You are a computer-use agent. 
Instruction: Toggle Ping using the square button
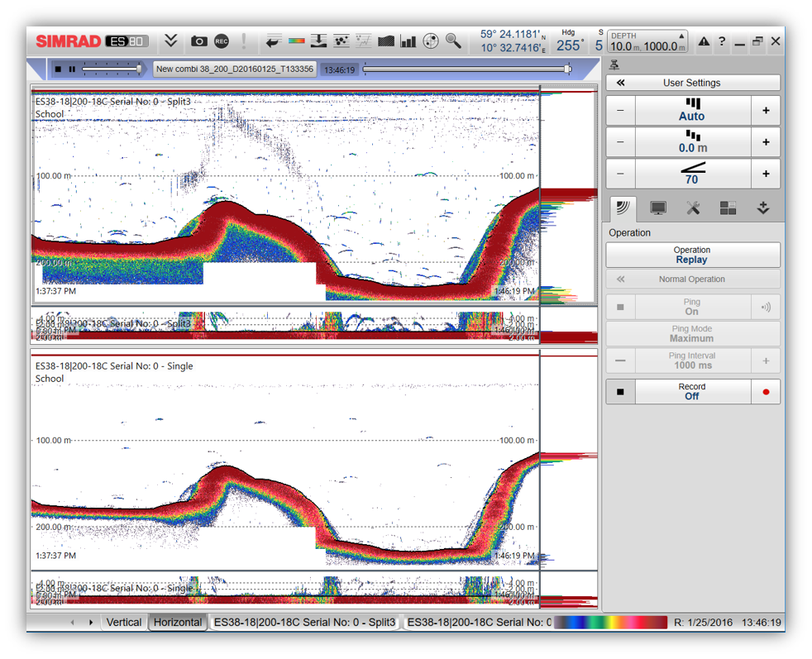(620, 307)
